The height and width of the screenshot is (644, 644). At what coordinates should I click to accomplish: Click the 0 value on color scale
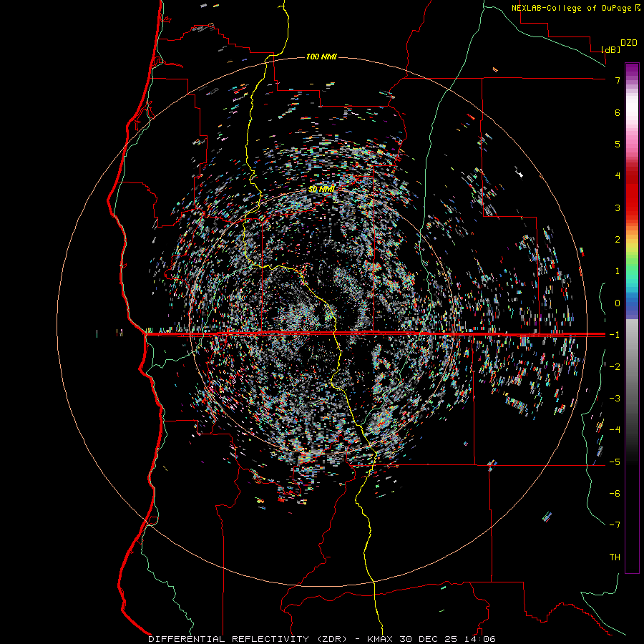point(618,303)
